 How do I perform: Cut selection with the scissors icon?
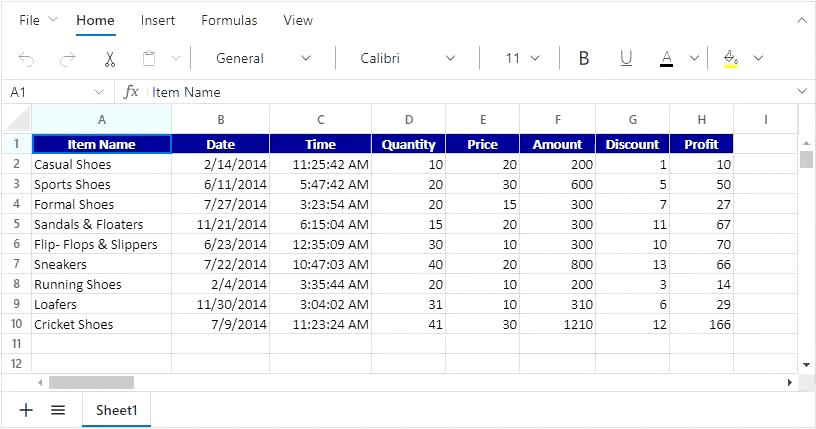(x=110, y=59)
